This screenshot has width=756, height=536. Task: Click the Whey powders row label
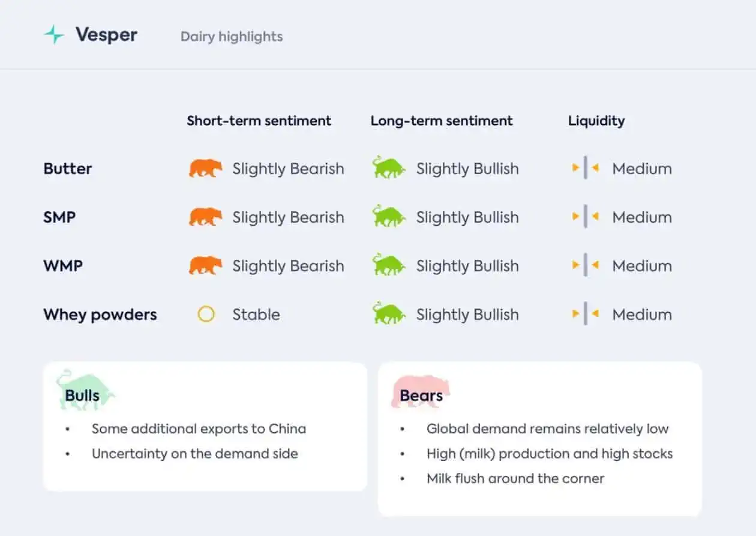point(100,315)
